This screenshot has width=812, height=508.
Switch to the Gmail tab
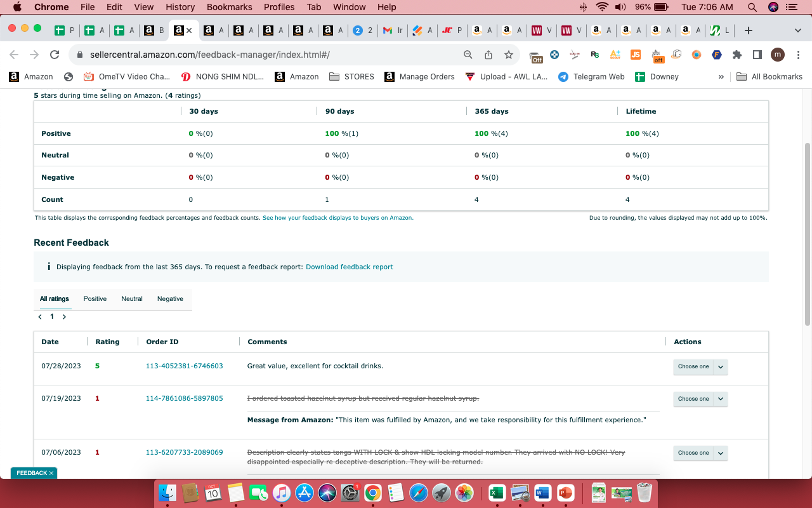[x=393, y=30]
